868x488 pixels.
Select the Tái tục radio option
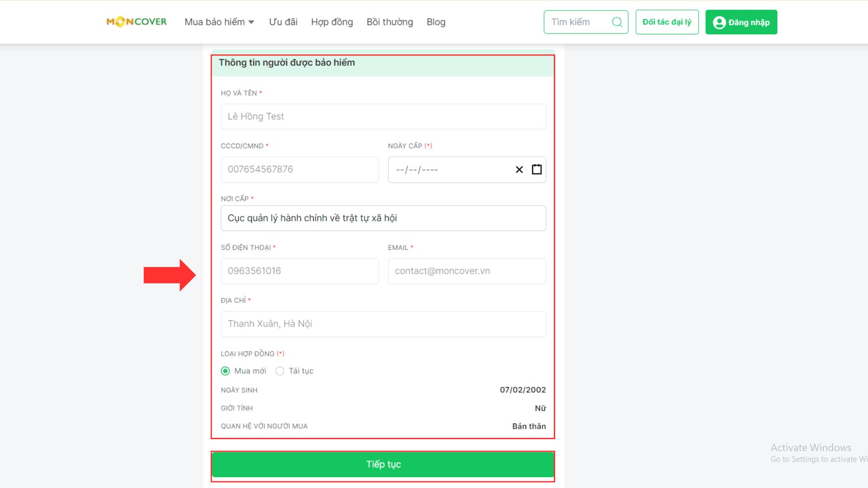pyautogui.click(x=280, y=371)
